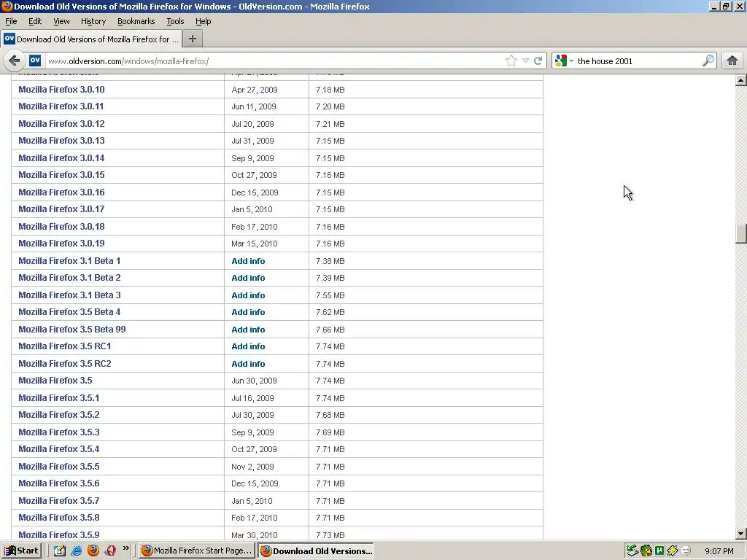This screenshot has width=747, height=560.
Task: Click the Show Desktop quick launch icon
Action: coord(60,551)
